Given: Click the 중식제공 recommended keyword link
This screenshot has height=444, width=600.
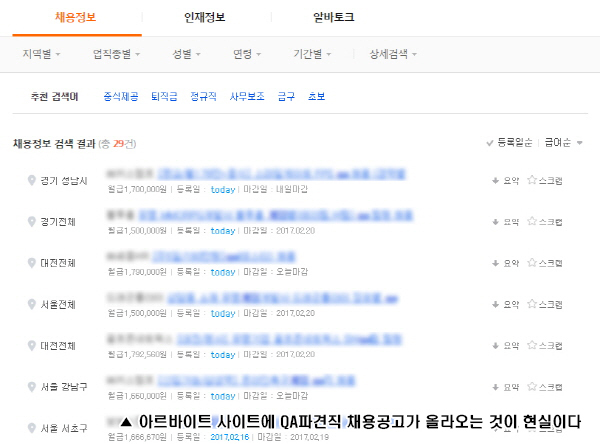Looking at the screenshot, I should pyautogui.click(x=121, y=96).
